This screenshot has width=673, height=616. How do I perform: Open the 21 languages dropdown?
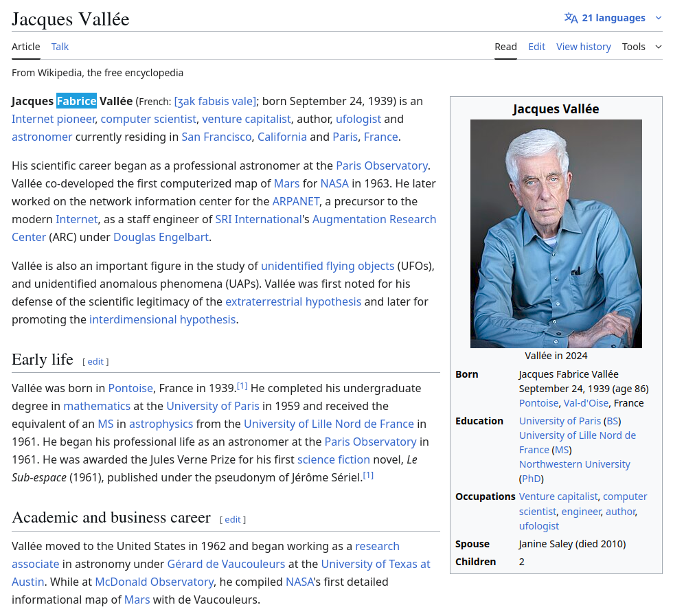613,18
